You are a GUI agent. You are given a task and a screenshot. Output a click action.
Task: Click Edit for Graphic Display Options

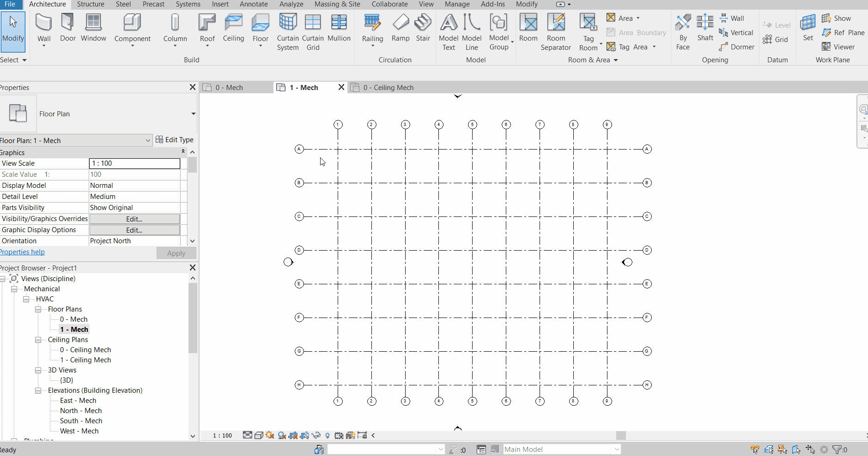click(134, 230)
